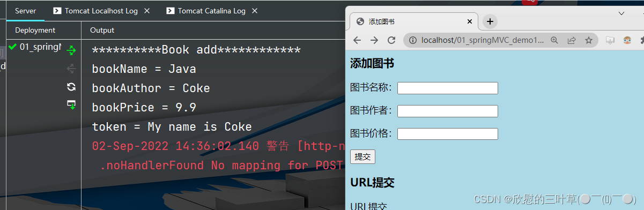644x210 pixels.
Task: Click the localhost URL in address bar
Action: (x=483, y=40)
